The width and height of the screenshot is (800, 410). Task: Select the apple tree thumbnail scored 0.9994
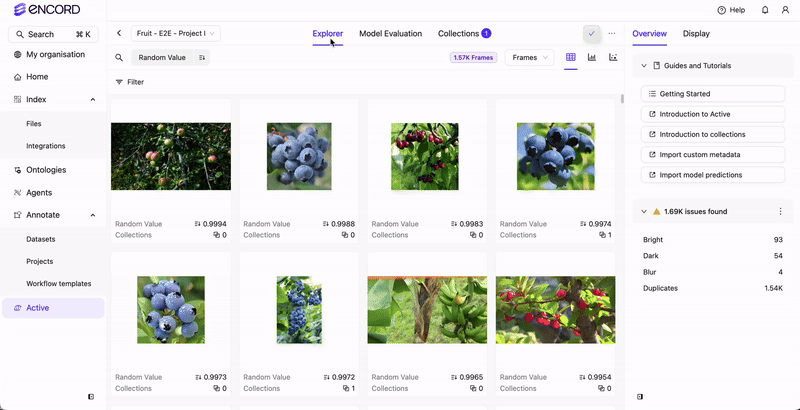[171, 156]
